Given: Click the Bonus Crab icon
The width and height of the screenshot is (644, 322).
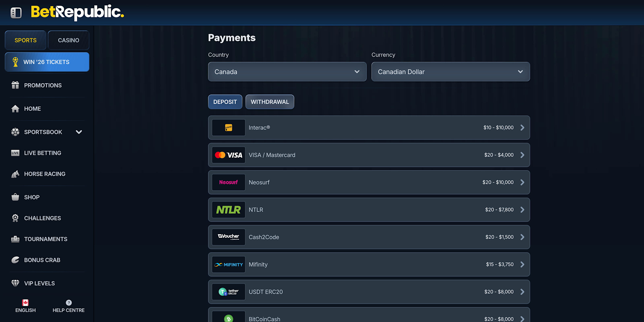Looking at the screenshot, I should 15,260.
